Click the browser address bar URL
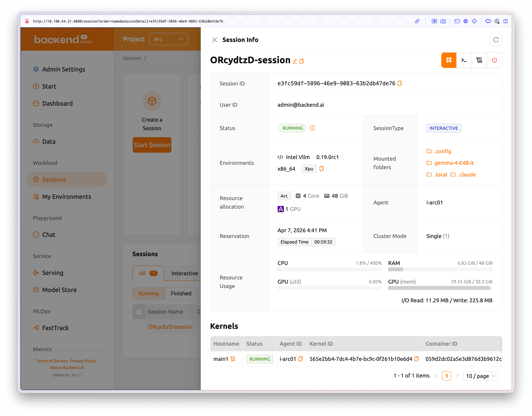The image size is (532, 416). tap(128, 21)
